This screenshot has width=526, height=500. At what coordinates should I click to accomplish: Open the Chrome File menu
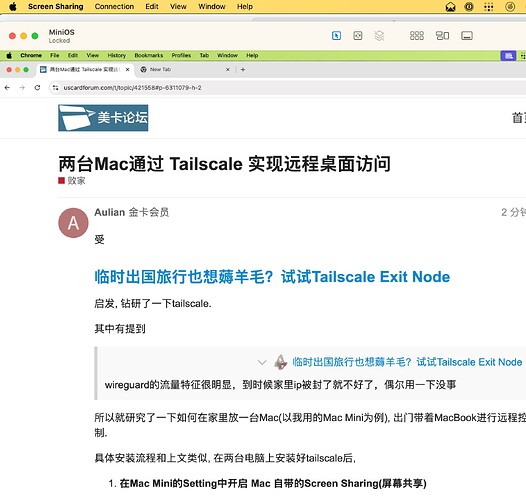(x=55, y=55)
